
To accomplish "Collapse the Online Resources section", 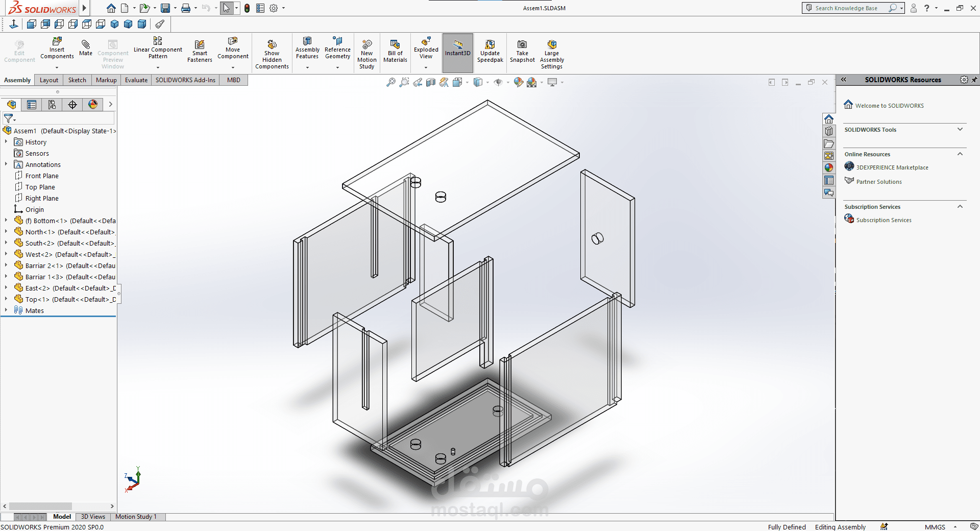I will pos(960,154).
